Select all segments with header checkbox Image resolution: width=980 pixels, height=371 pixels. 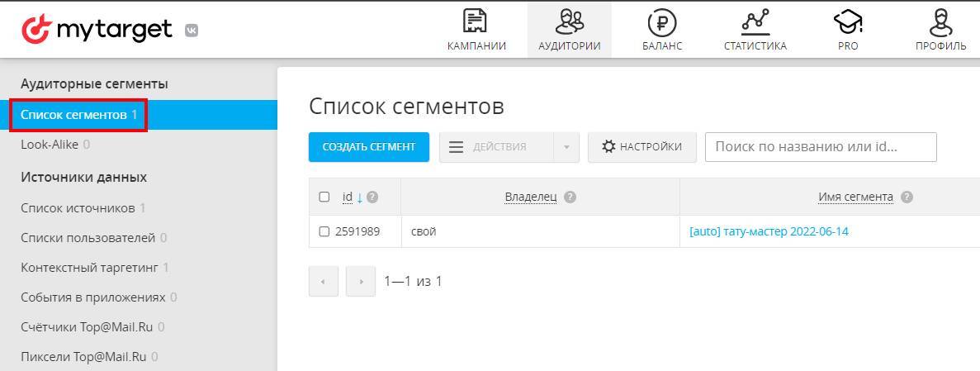coord(324,197)
